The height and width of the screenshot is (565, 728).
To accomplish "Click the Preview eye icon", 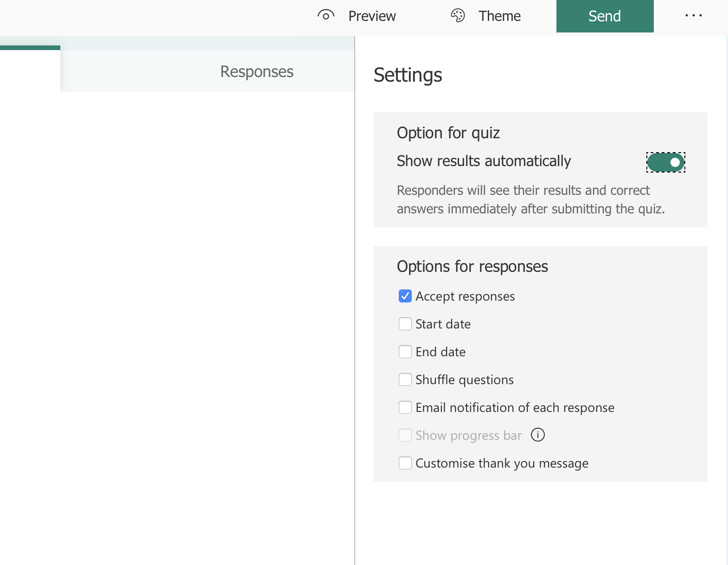I will (326, 16).
